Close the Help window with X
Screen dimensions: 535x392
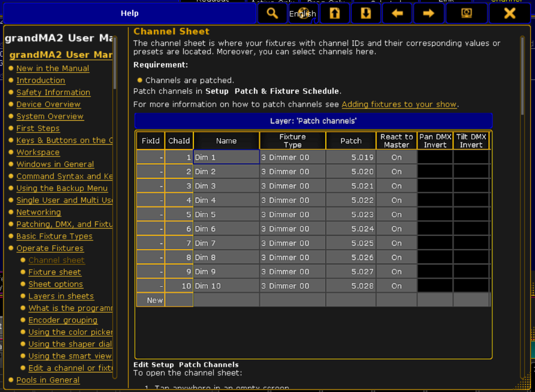tap(510, 13)
